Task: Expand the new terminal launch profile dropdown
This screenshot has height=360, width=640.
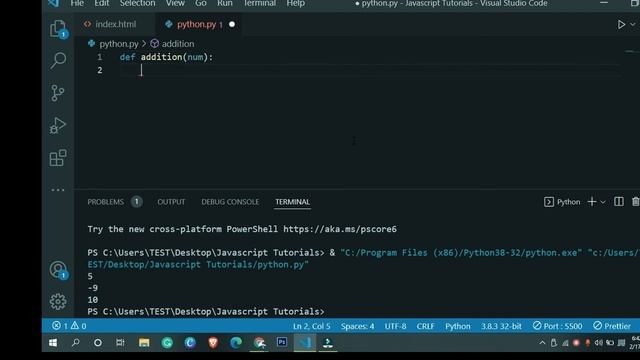Action: [603, 202]
